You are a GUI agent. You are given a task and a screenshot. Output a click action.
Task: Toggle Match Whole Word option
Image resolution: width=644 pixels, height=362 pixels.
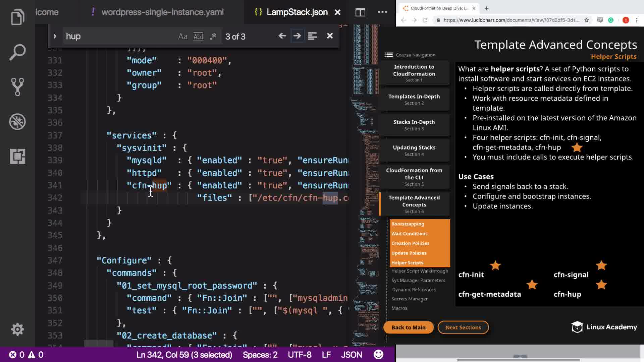coord(198,36)
